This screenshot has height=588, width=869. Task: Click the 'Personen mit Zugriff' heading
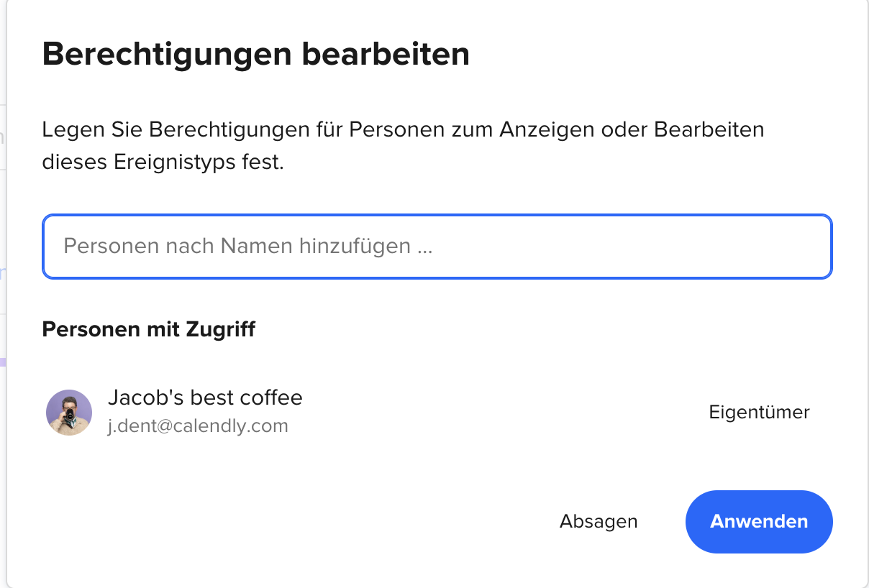(x=149, y=330)
